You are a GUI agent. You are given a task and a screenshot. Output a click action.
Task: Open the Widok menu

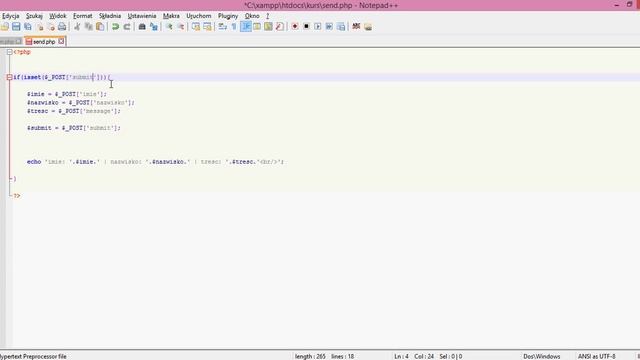tap(58, 16)
